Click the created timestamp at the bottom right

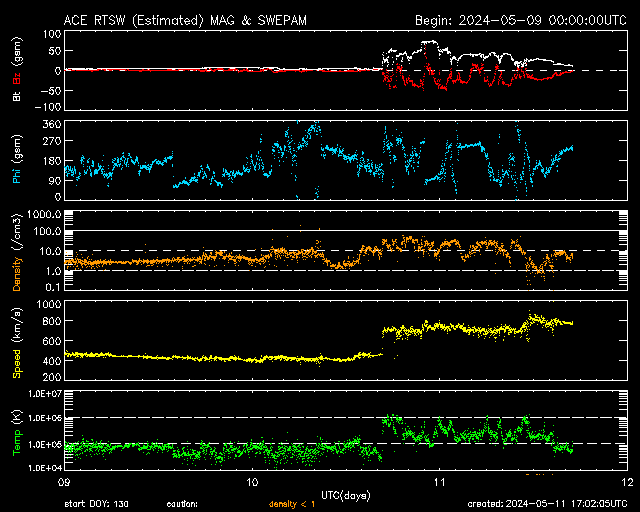click(546, 504)
